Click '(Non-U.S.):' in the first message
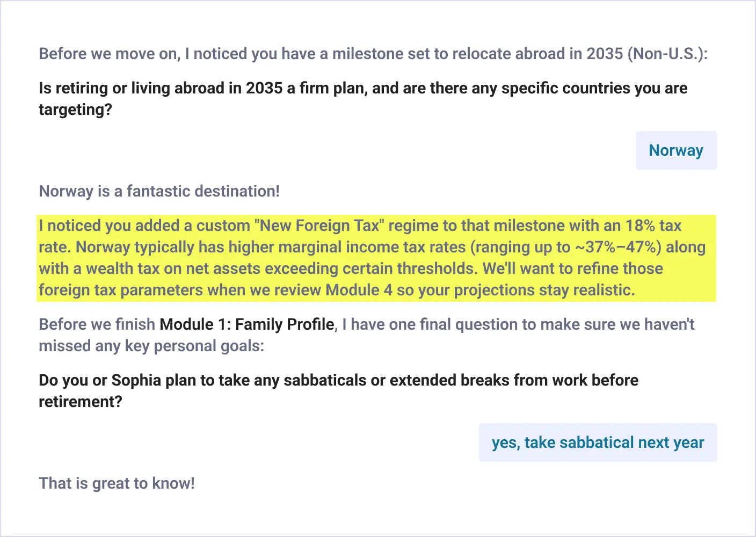The height and width of the screenshot is (537, 756). pyautogui.click(x=667, y=54)
